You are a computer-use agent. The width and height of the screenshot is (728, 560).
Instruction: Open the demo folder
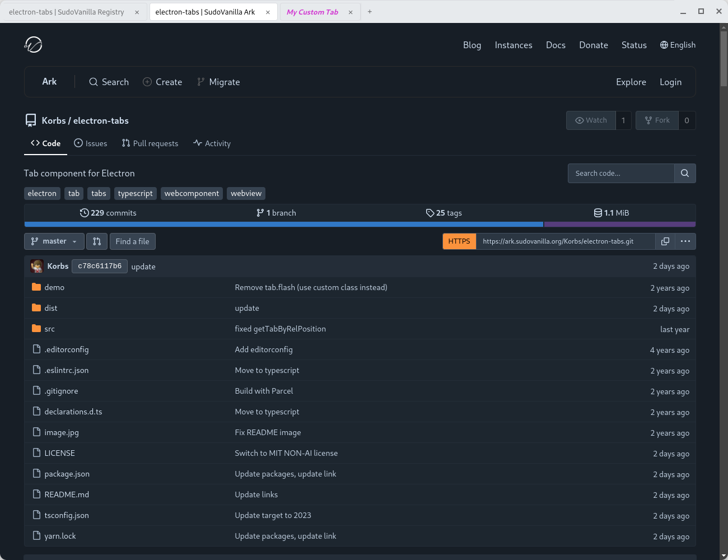[54, 287]
